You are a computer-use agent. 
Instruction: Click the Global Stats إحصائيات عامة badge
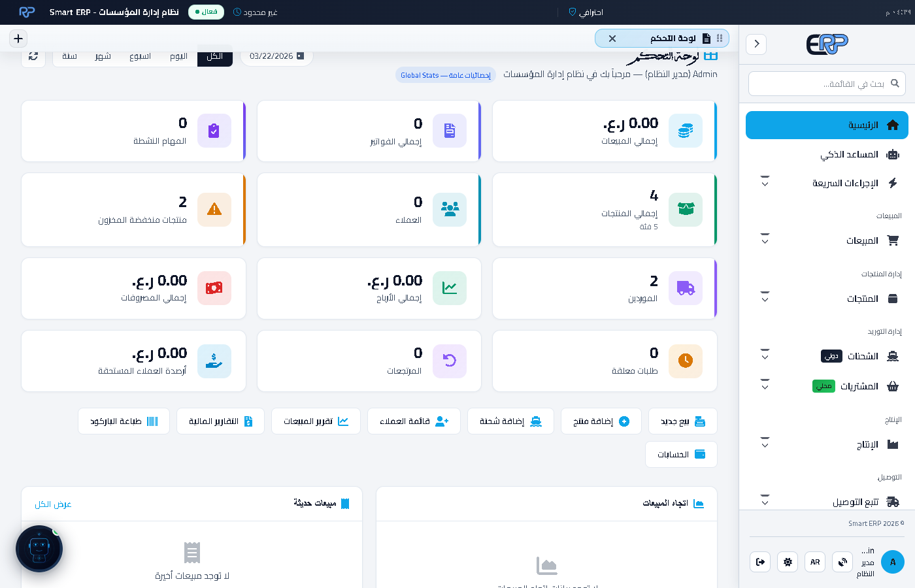(446, 75)
